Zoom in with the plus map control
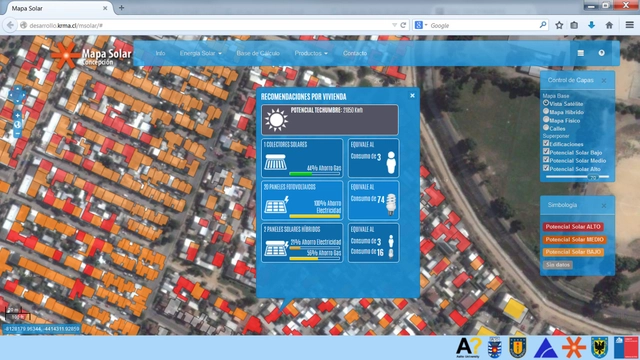 point(17,116)
